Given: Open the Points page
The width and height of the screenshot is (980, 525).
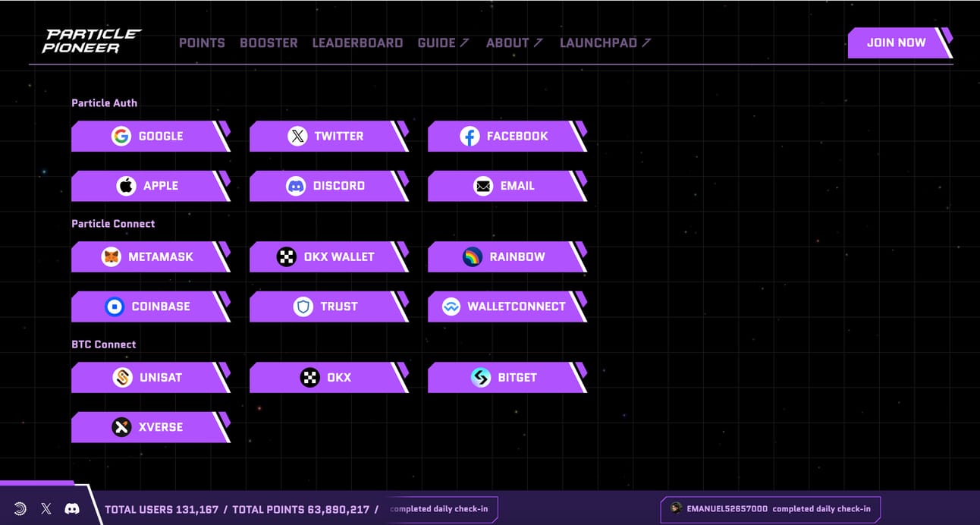Looking at the screenshot, I should pyautogui.click(x=202, y=43).
